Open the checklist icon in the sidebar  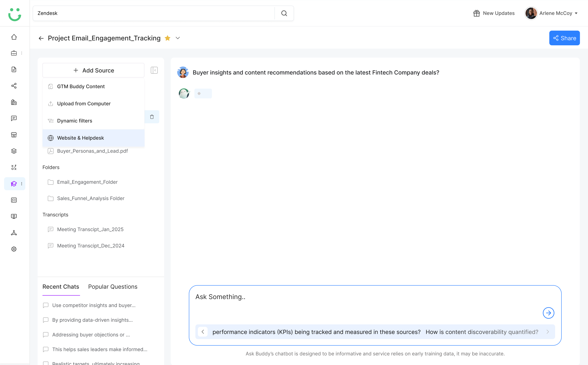coord(14,200)
